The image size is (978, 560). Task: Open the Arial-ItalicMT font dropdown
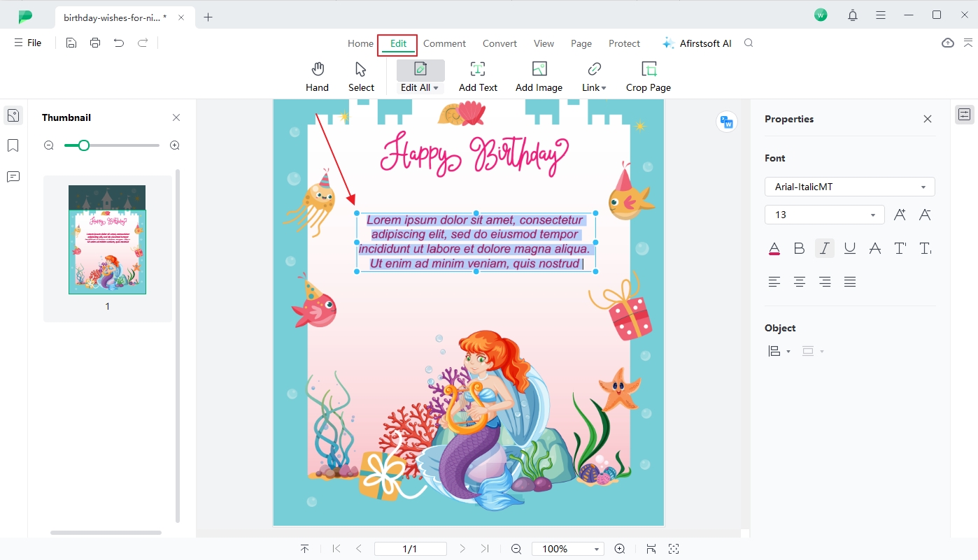(850, 187)
